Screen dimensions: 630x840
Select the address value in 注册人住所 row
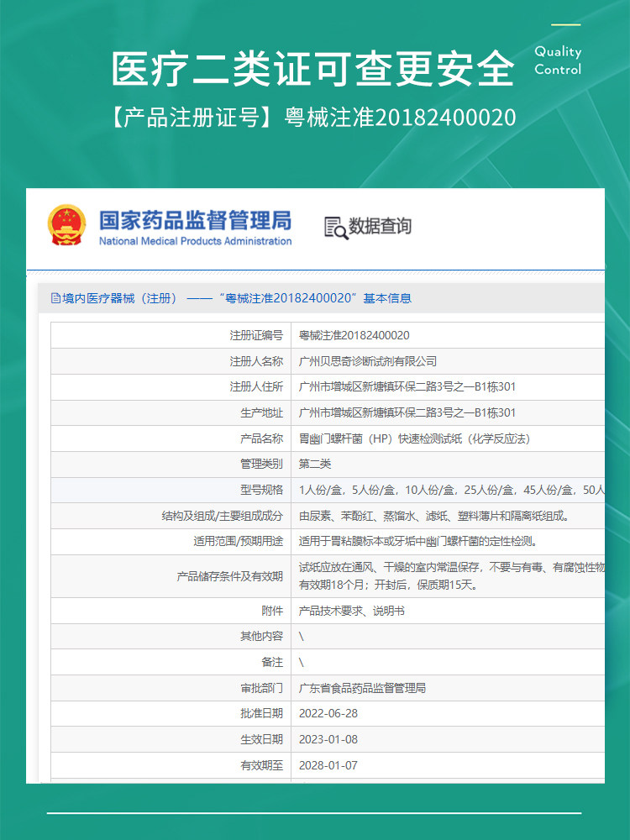point(407,386)
